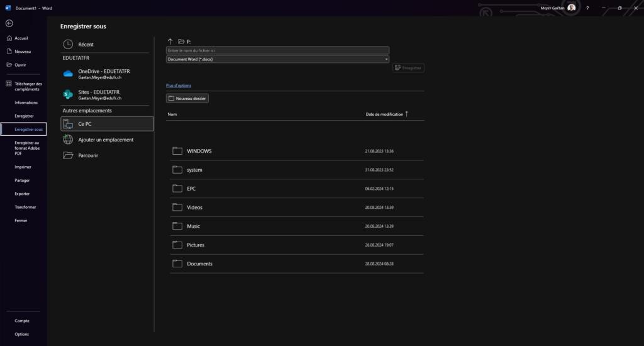Open the Exporter page
The image size is (644, 346).
22,194
